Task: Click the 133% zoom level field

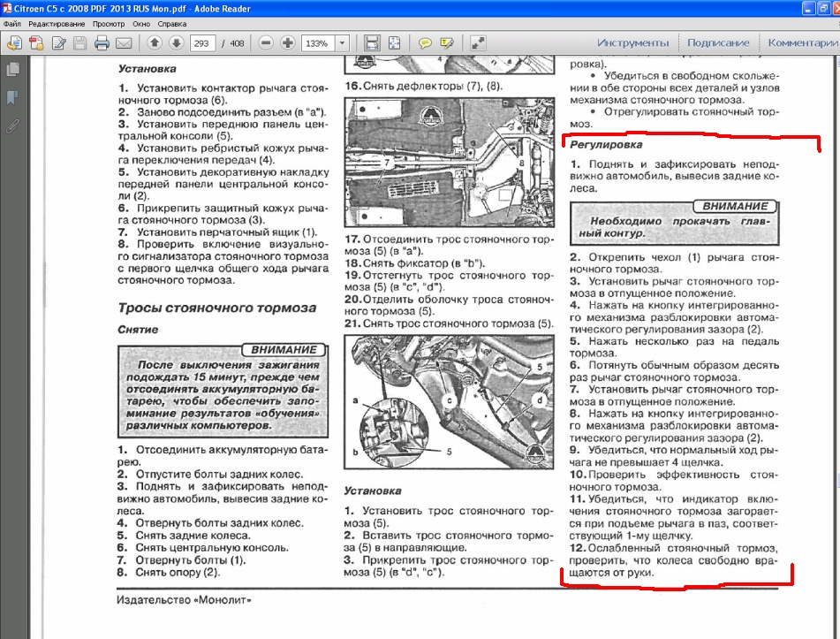Action: click(318, 43)
